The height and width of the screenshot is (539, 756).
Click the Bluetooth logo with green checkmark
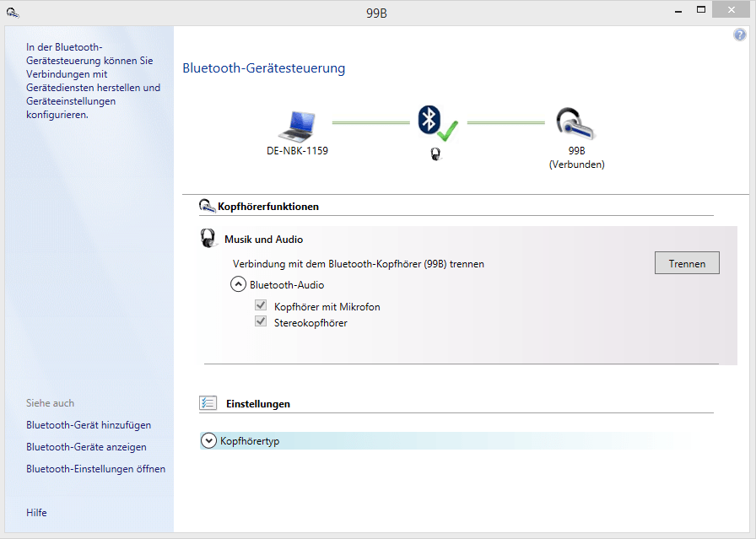click(x=436, y=123)
